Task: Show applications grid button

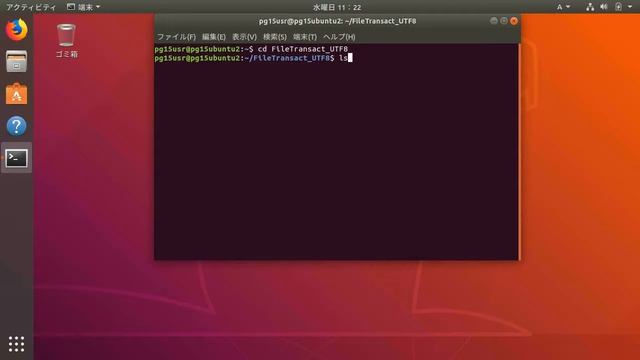Action: (16, 344)
